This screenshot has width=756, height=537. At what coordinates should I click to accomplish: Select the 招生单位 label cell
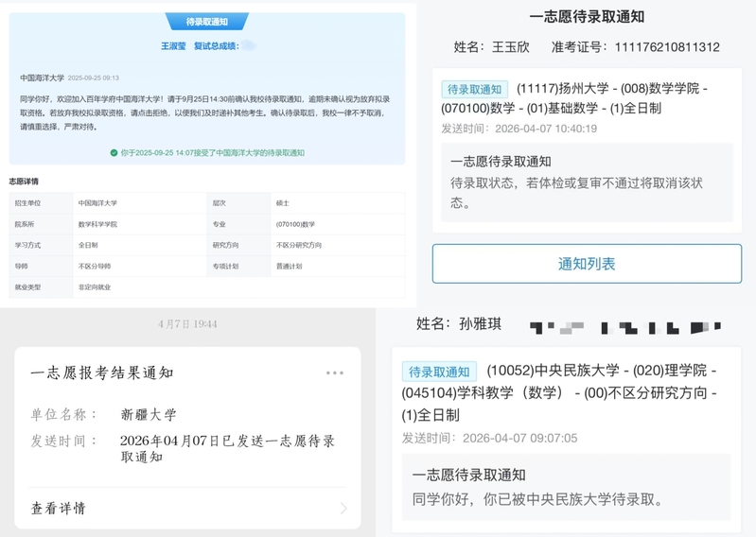(x=41, y=202)
